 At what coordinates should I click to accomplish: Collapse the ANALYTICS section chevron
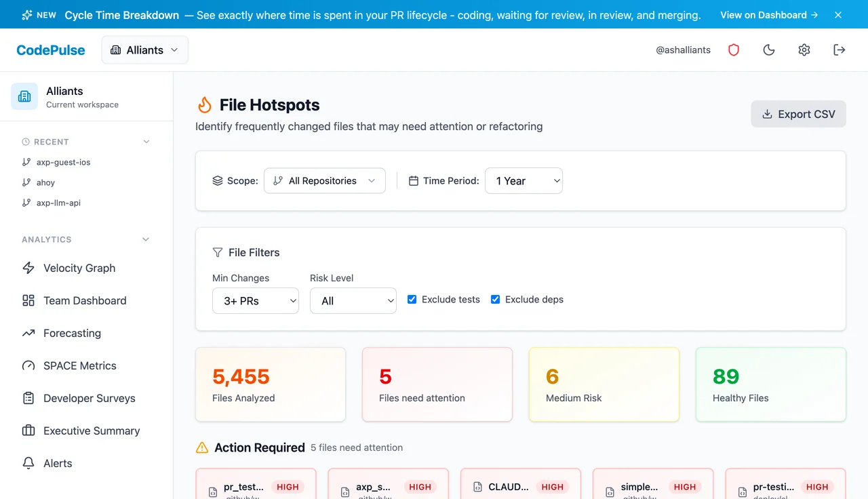146,239
